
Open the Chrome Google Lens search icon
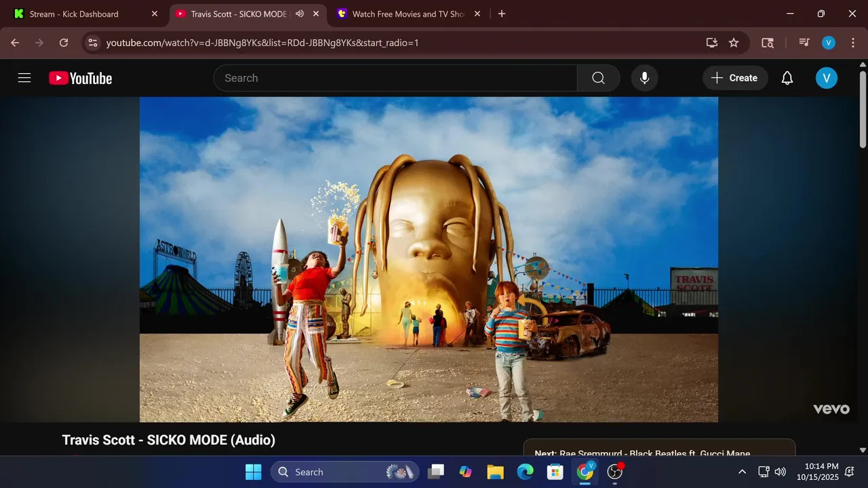click(768, 43)
